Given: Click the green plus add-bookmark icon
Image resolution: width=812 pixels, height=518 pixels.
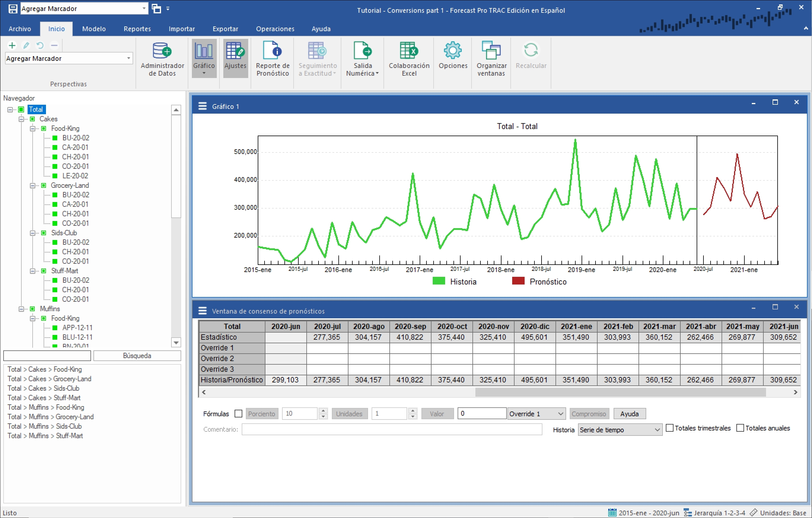Looking at the screenshot, I should 12,45.
